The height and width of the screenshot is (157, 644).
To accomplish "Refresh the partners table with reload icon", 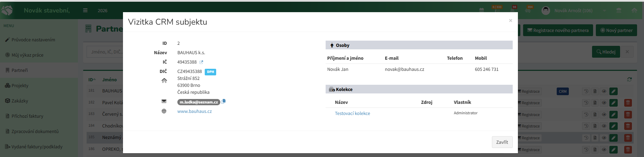I will [x=629, y=80].
